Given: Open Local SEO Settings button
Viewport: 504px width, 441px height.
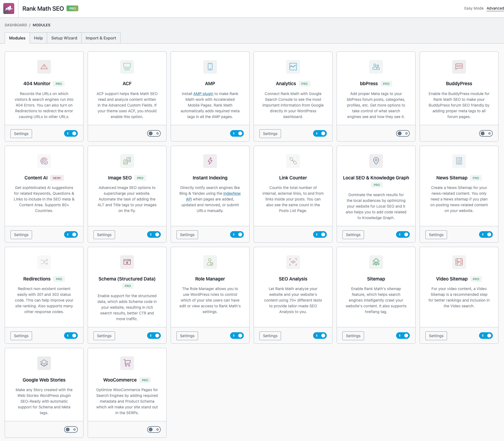Looking at the screenshot, I should pos(353,235).
